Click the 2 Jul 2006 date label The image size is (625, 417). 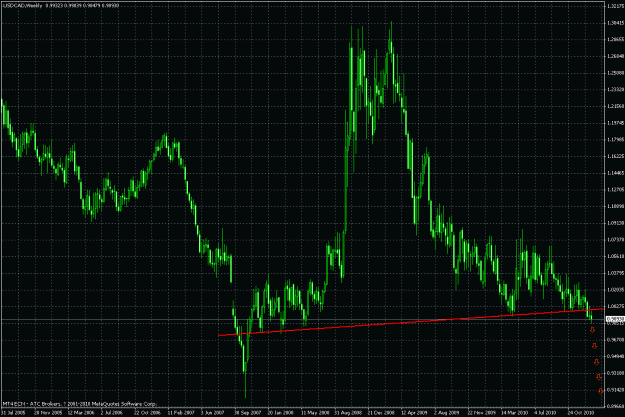pyautogui.click(x=112, y=413)
